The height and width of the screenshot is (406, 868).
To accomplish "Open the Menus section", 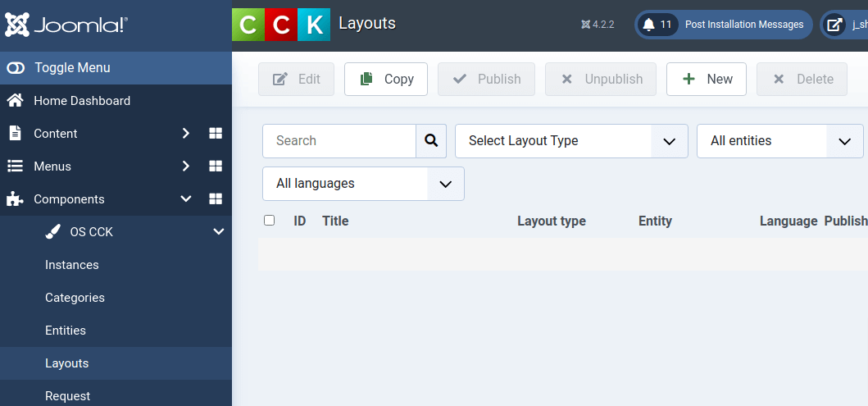I will click(52, 167).
